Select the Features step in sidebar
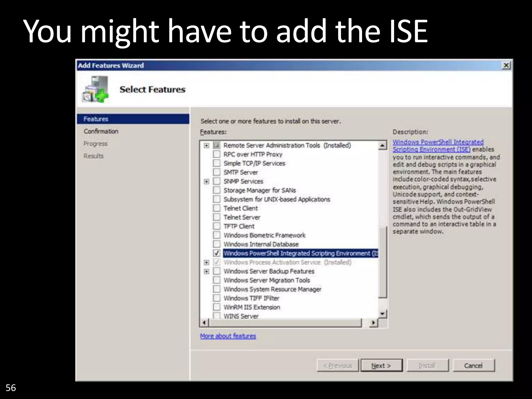Viewport: 532px width, 399px height. tap(133, 119)
